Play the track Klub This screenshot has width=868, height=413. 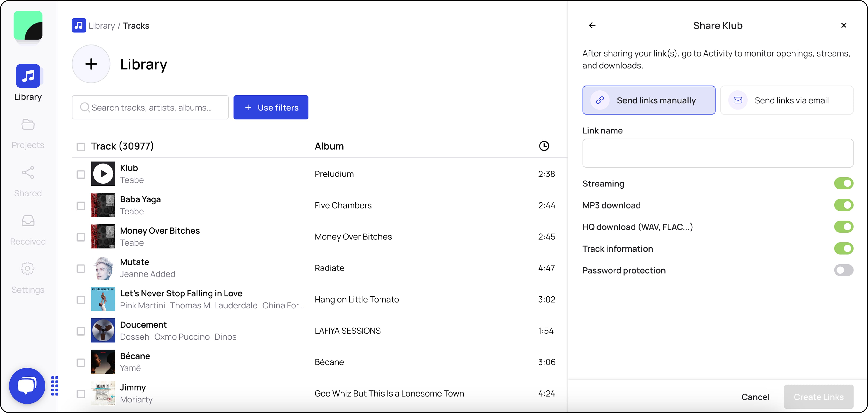click(x=103, y=174)
